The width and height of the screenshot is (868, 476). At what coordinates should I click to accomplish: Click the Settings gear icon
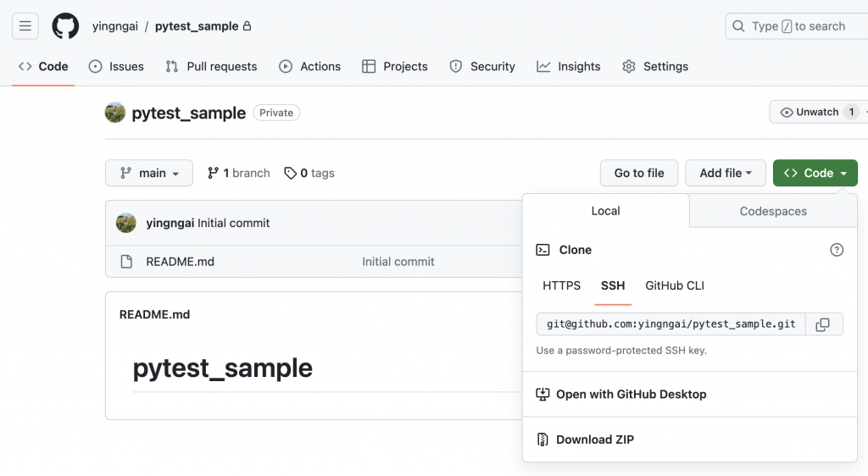point(629,66)
